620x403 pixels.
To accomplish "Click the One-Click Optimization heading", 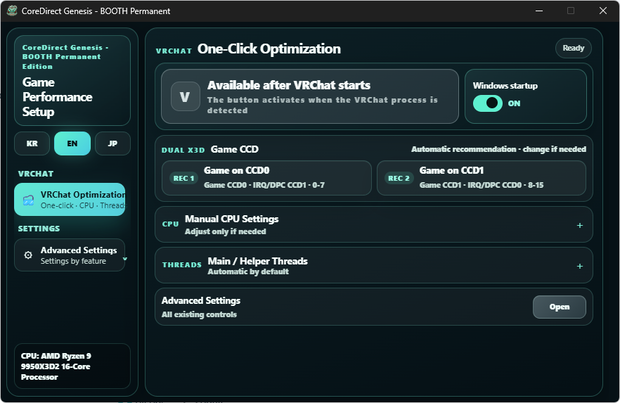I will point(269,49).
